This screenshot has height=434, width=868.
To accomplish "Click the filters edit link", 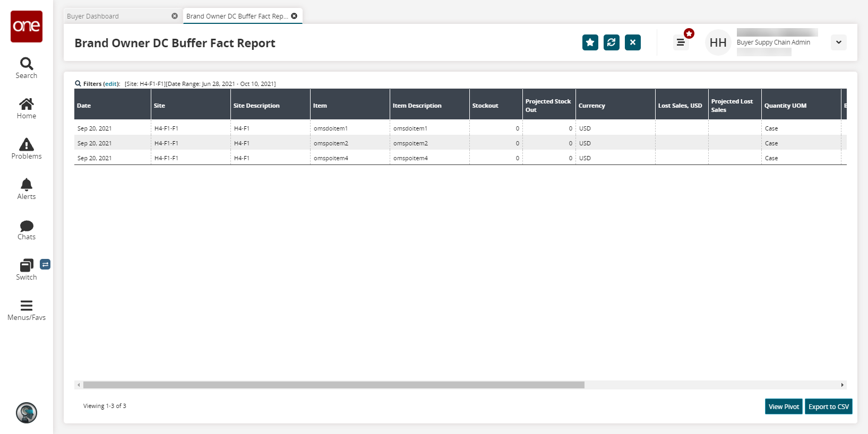I will tap(111, 84).
